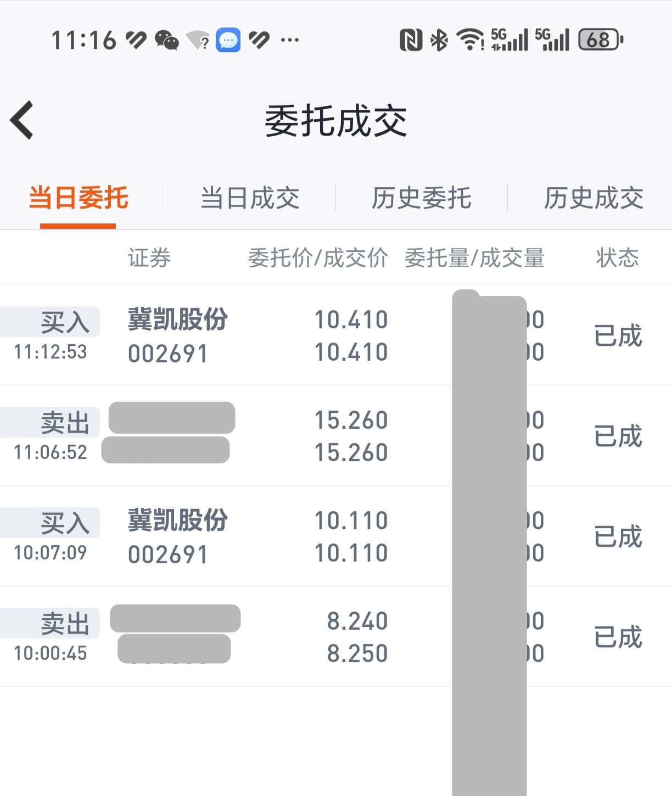Tap the Bluetooth status icon

439,40
